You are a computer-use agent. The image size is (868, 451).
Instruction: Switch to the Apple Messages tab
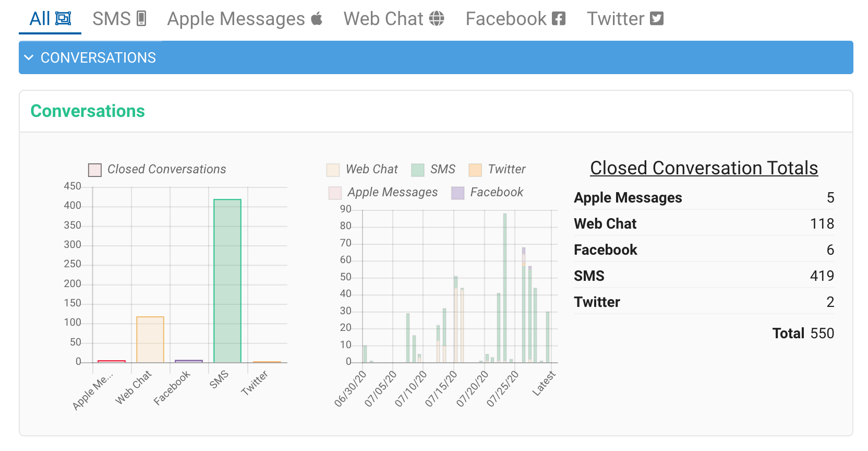point(236,19)
